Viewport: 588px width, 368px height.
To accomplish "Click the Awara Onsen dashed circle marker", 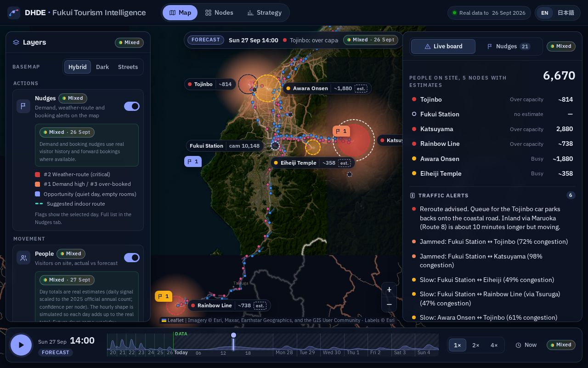I will point(267,88).
